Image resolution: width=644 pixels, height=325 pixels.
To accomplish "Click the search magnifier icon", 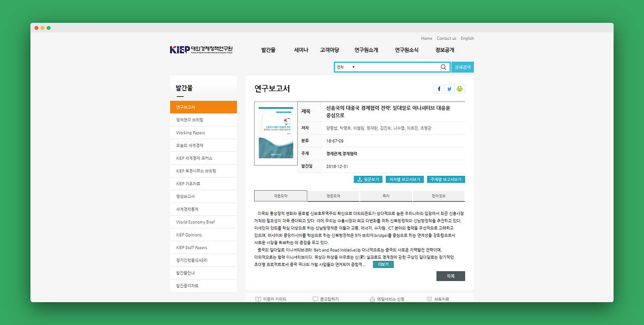I will point(444,67).
